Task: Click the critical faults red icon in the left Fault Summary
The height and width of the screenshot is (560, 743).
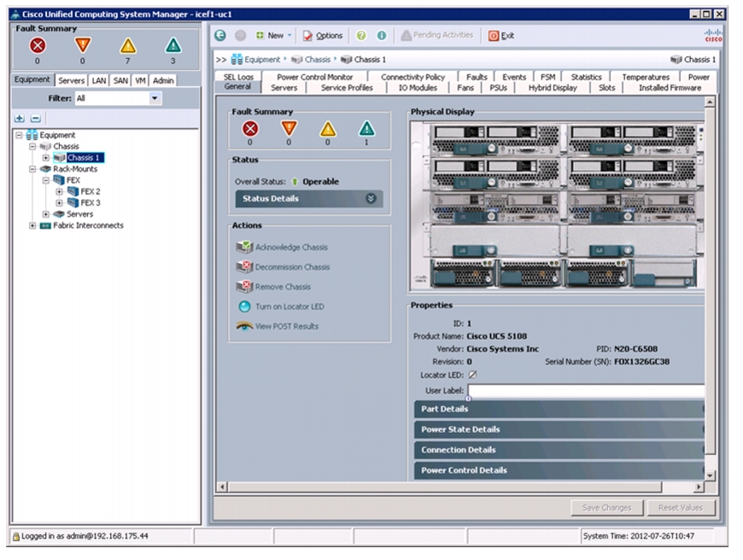Action: (x=38, y=46)
